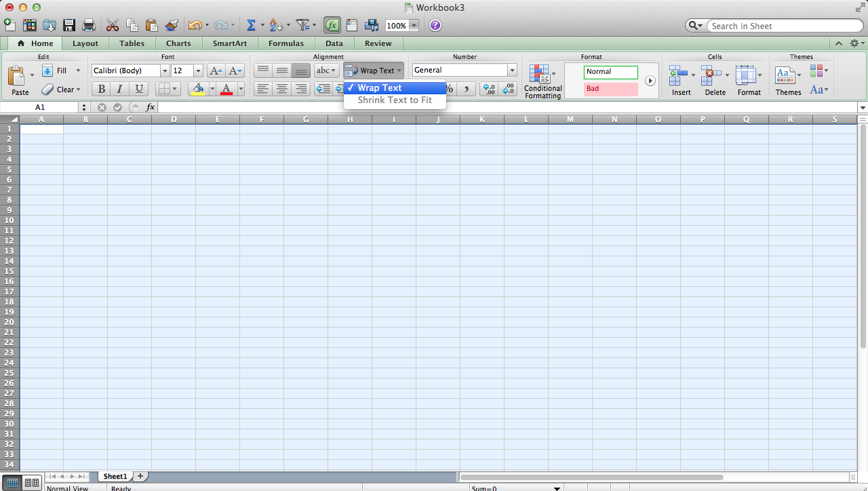868x491 pixels.
Task: Decrease font size with A-down icon
Action: 235,71
